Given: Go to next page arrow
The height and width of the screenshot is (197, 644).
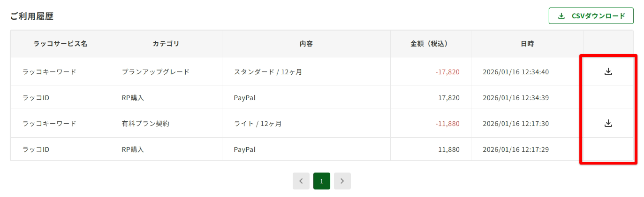Looking at the screenshot, I should [342, 181].
